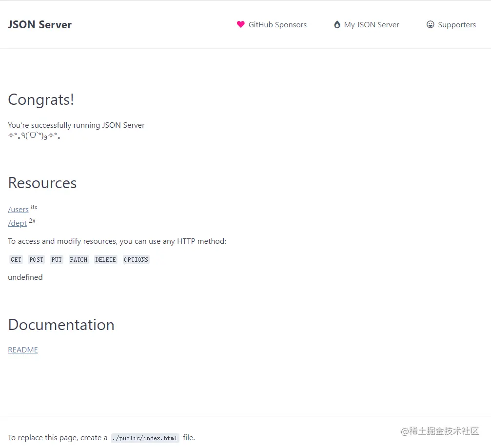The height and width of the screenshot is (448, 491).
Task: Click the ./public/index.html code text
Action: click(x=145, y=438)
